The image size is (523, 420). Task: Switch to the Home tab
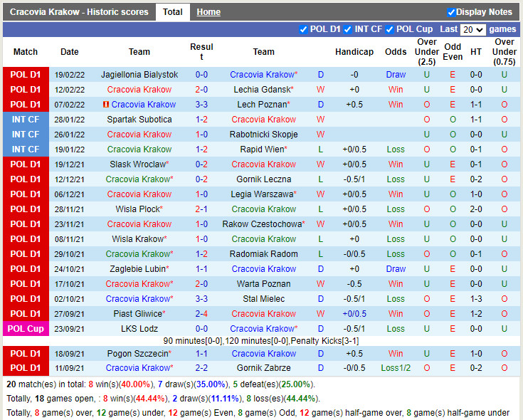(x=208, y=12)
